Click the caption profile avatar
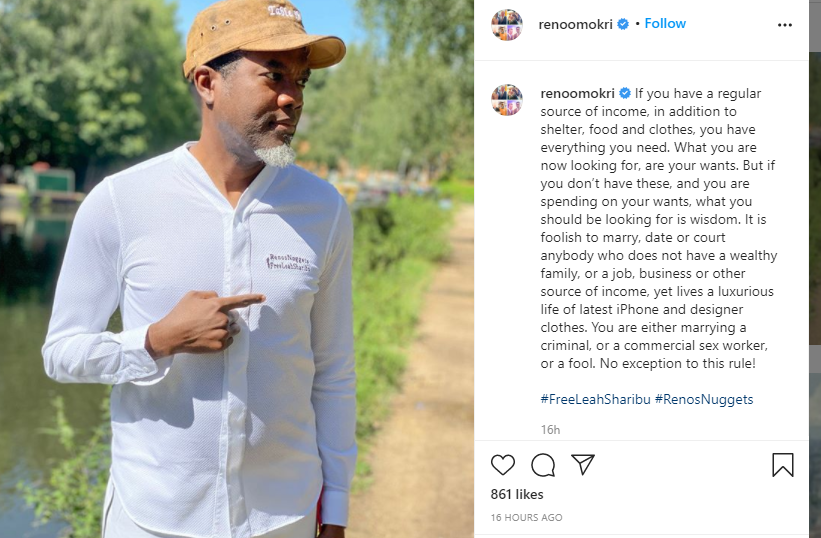 pos(507,99)
